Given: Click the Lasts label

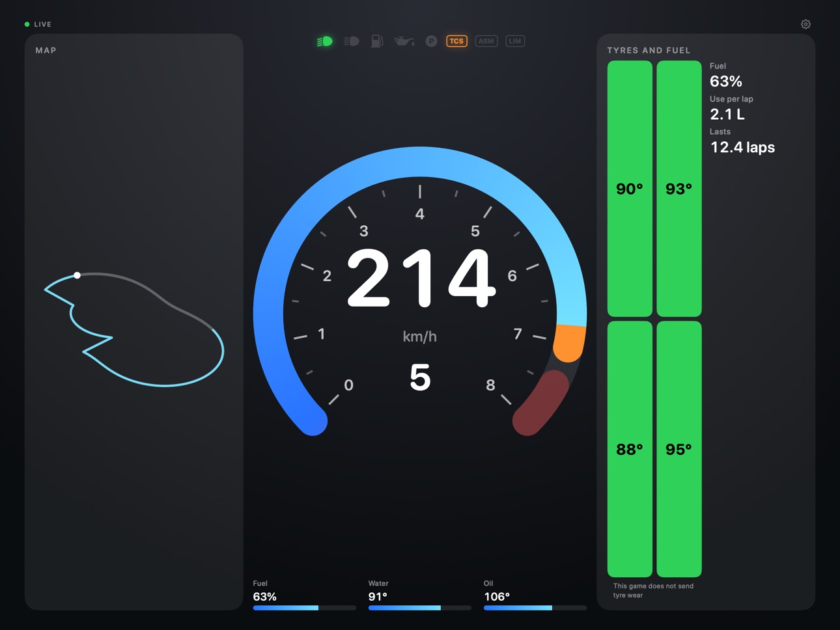Looking at the screenshot, I should click(720, 131).
